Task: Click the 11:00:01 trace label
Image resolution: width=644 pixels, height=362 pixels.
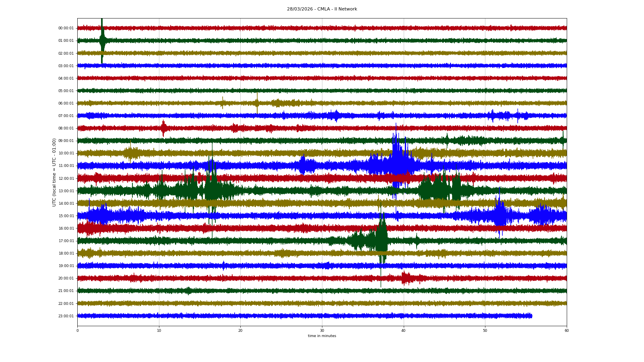Action: pos(66,166)
